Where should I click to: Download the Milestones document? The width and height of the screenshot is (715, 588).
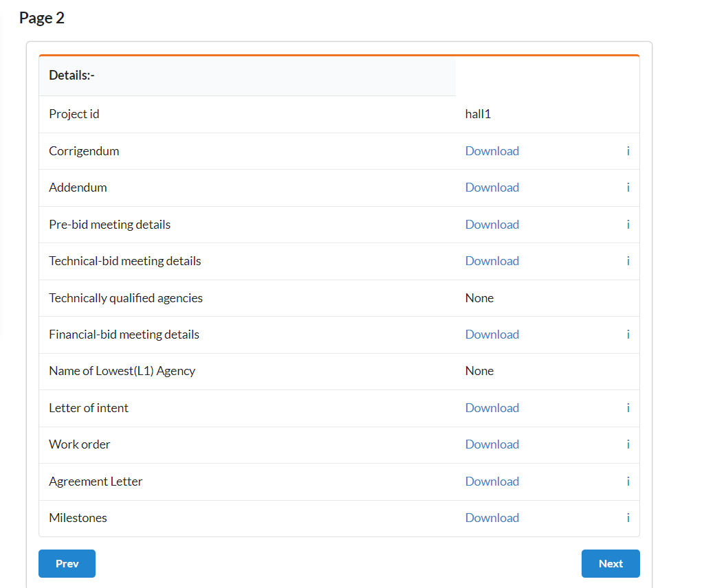click(x=492, y=518)
